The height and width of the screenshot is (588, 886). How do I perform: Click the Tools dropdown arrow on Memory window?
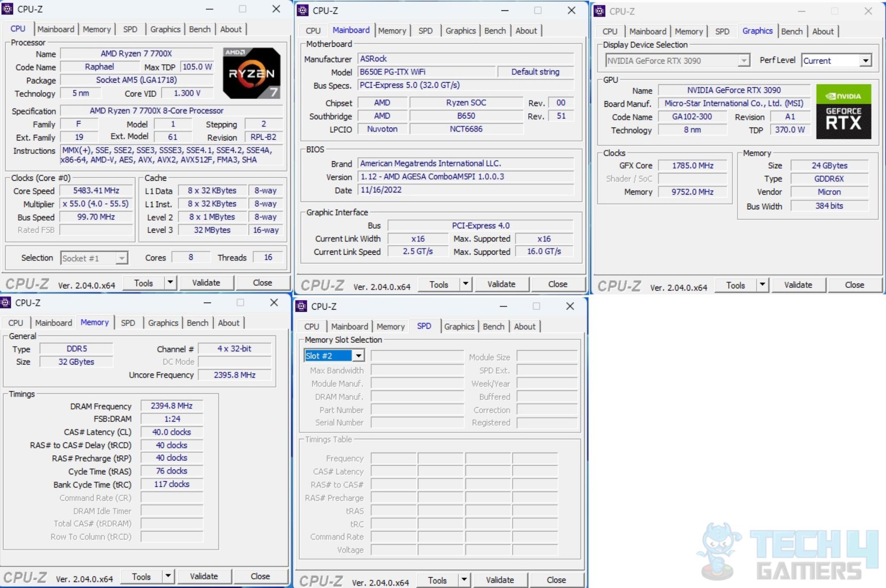point(163,577)
